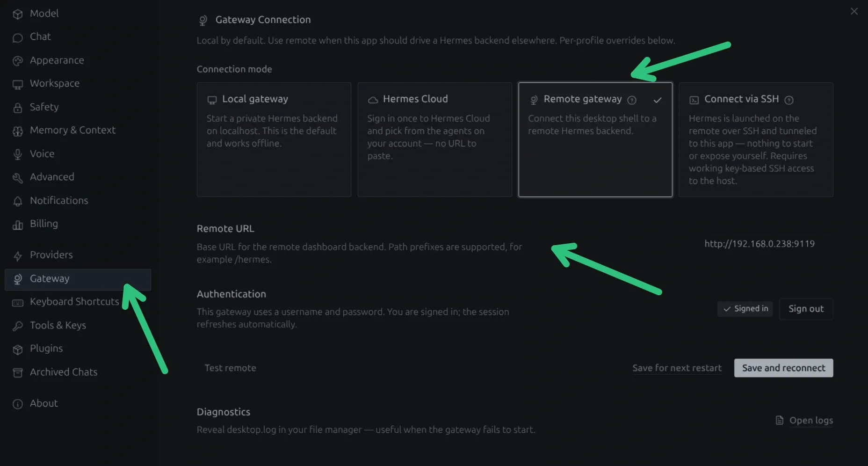Open Voice microphone icon

click(x=18, y=154)
